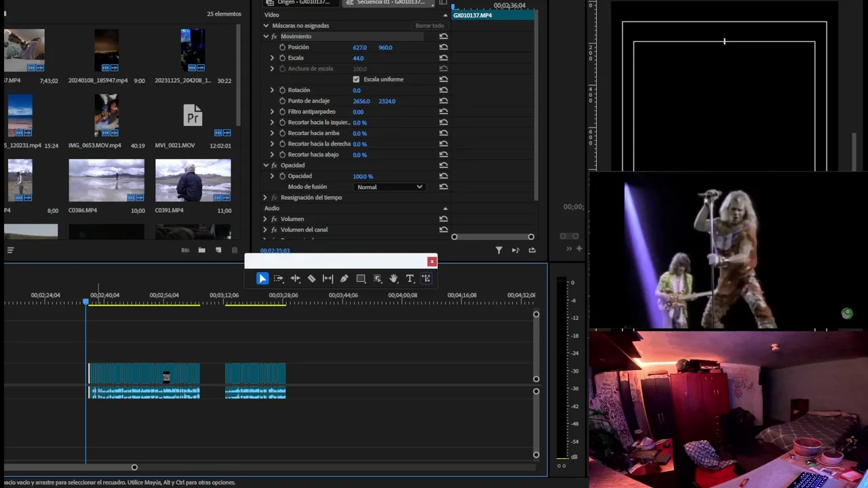Expand Reasignación del tiempo section
The image size is (868, 488).
[265, 198]
